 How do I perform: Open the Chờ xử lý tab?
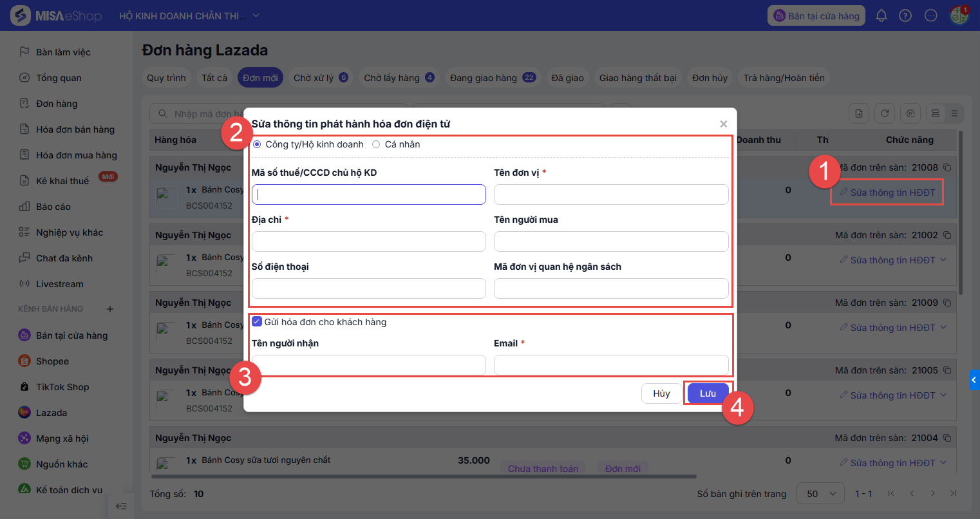[321, 78]
